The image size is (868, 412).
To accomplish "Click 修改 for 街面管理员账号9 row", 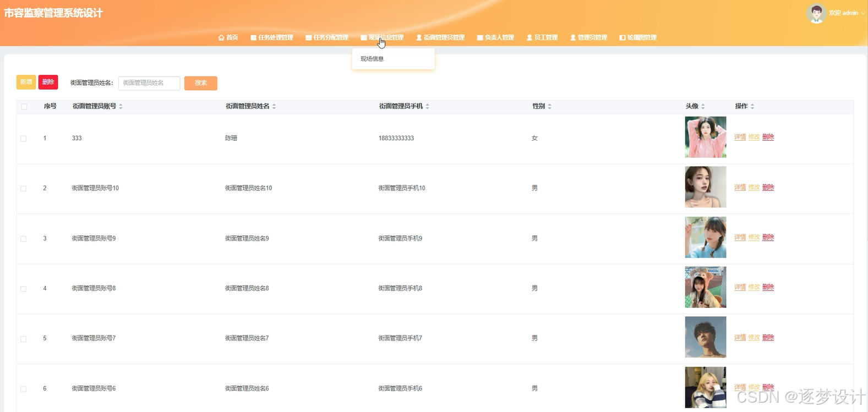I will (x=754, y=238).
